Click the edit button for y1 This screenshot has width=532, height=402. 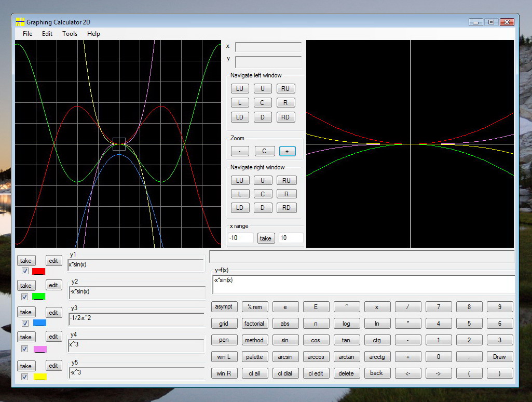pos(53,261)
